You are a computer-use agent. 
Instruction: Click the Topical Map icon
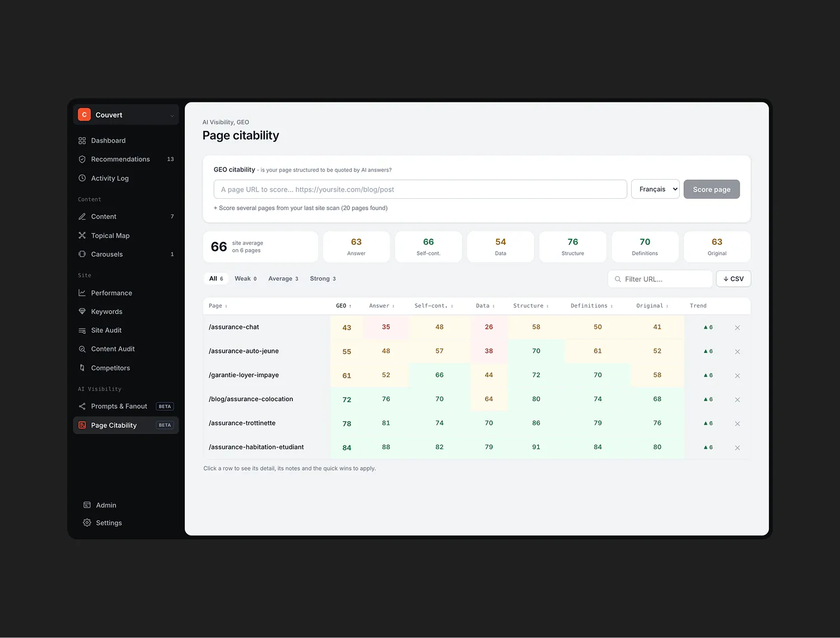82,236
